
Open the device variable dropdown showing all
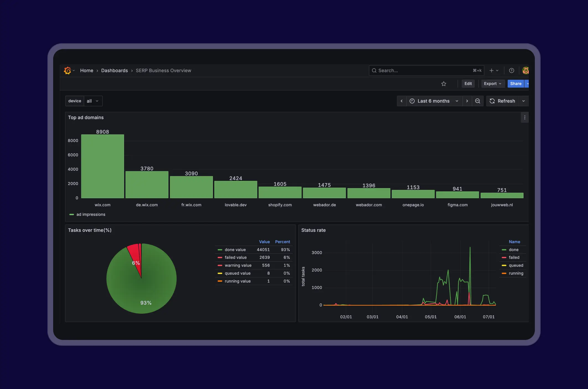(x=93, y=101)
